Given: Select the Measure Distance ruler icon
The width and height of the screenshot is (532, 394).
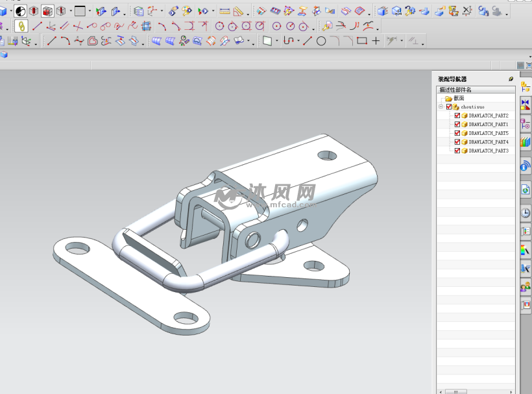Looking at the screenshot, I should 224,11.
